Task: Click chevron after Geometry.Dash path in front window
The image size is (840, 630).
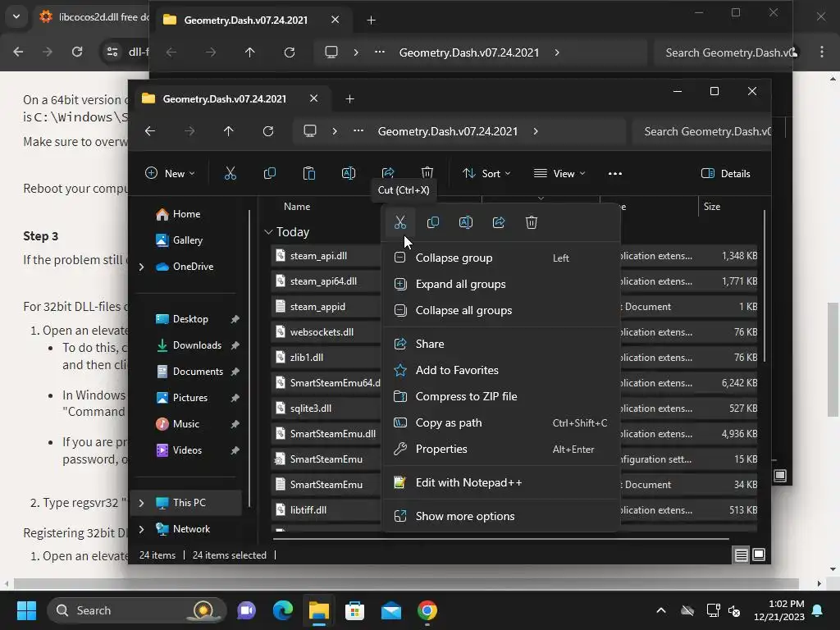Action: [536, 131]
